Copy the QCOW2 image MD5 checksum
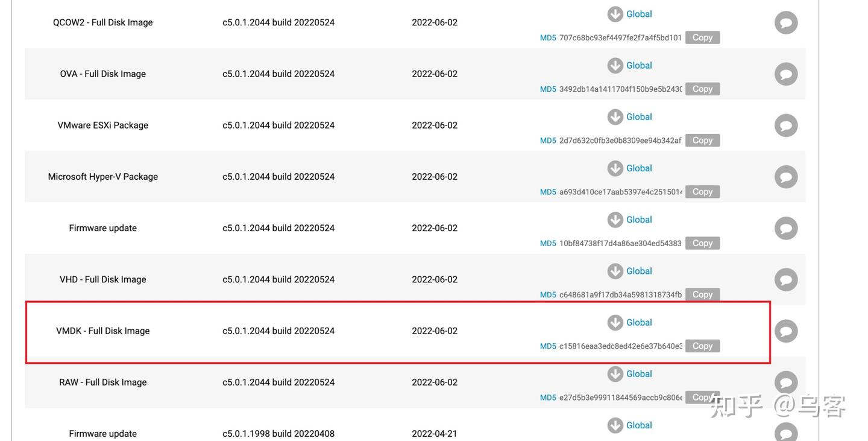 coord(702,37)
